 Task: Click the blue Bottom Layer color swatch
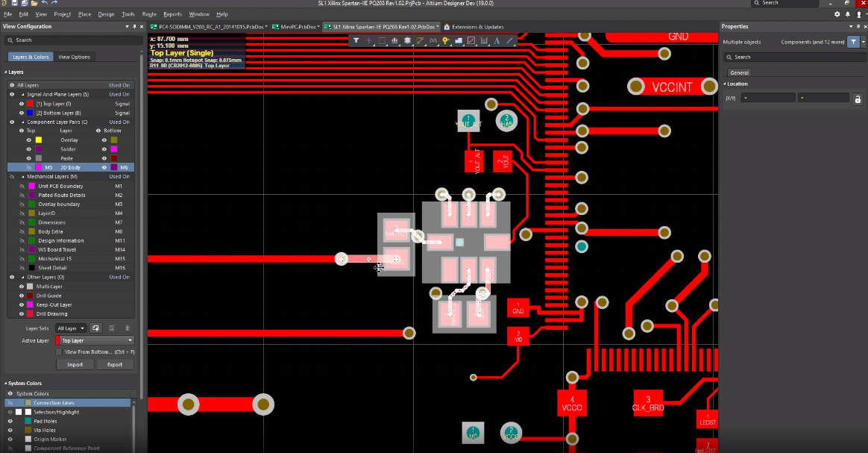point(31,113)
